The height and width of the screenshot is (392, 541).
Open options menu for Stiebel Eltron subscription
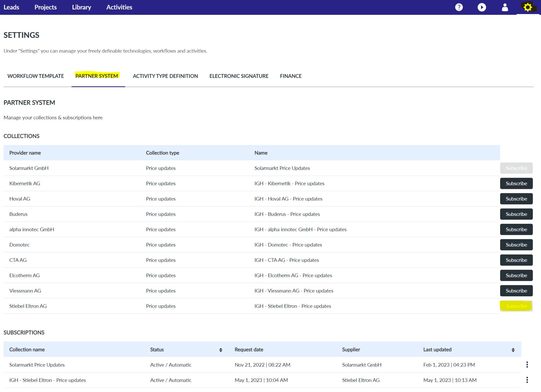click(527, 380)
